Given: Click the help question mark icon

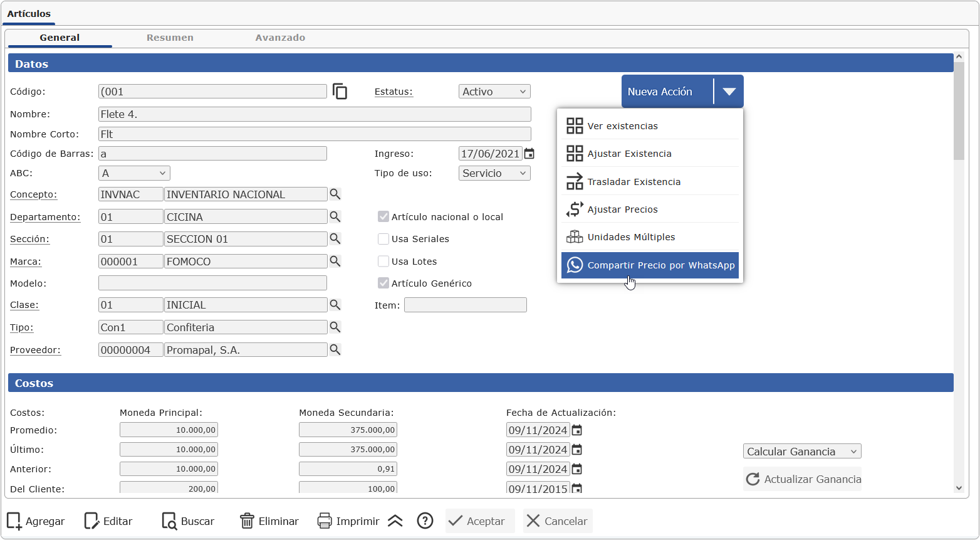Looking at the screenshot, I should pos(425,521).
